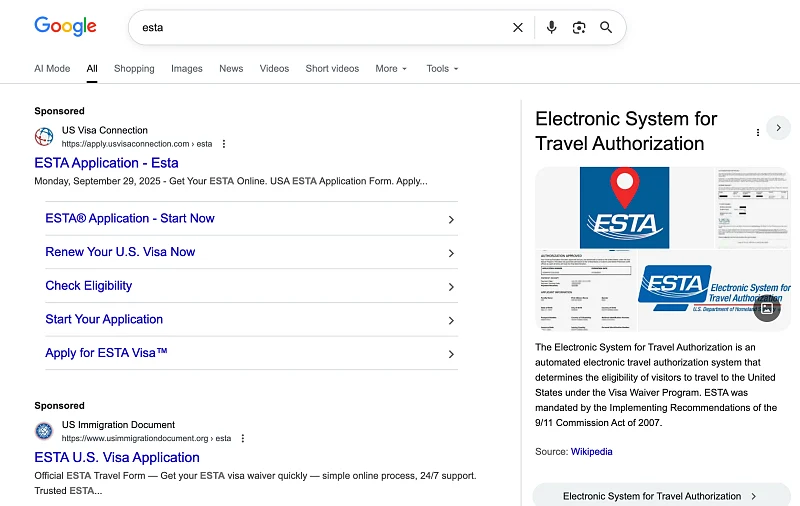The image size is (800, 506).
Task: Open the 'Check Eligibility' sitelink
Action: (88, 286)
